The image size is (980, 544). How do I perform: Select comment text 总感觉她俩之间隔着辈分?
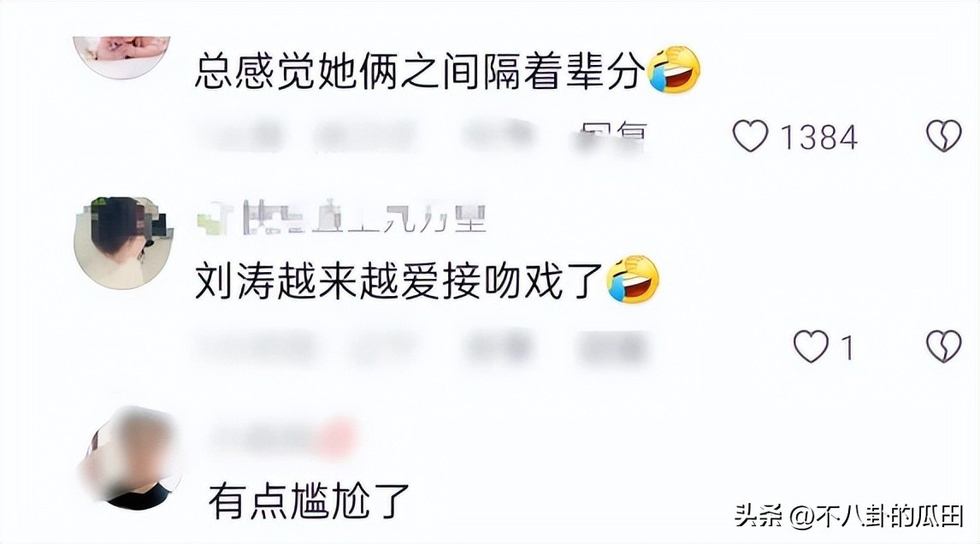pyautogui.click(x=420, y=70)
